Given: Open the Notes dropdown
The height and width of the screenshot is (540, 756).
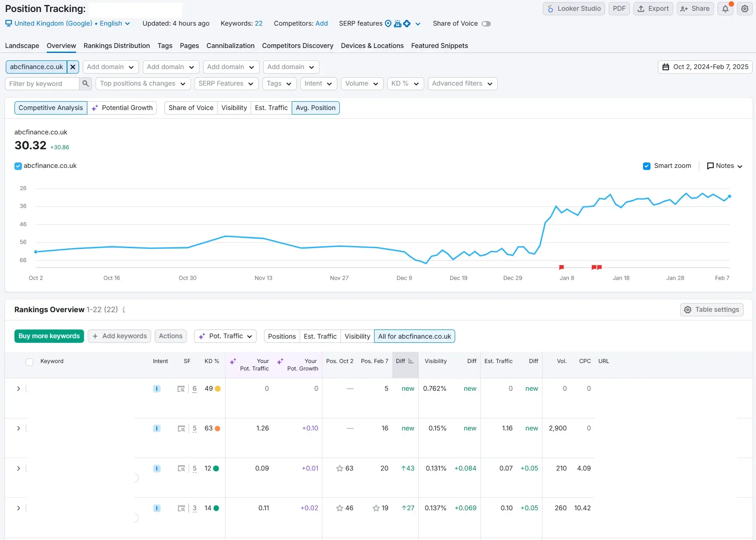Looking at the screenshot, I should pyautogui.click(x=725, y=166).
